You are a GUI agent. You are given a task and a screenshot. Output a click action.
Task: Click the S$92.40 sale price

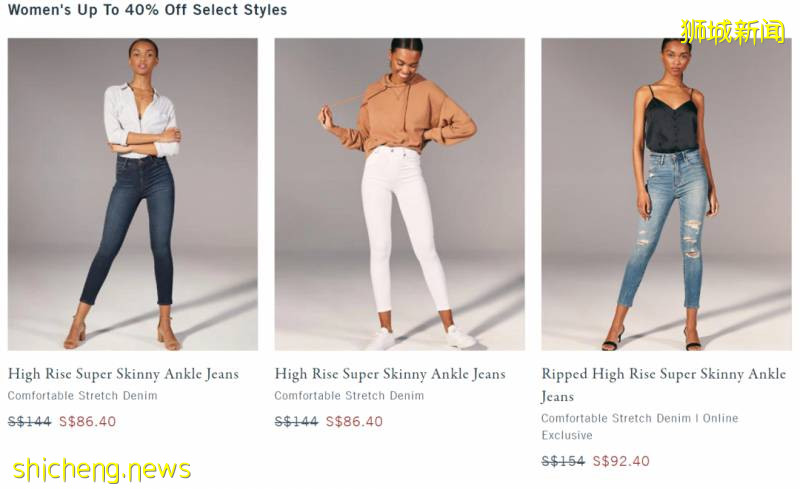[621, 461]
